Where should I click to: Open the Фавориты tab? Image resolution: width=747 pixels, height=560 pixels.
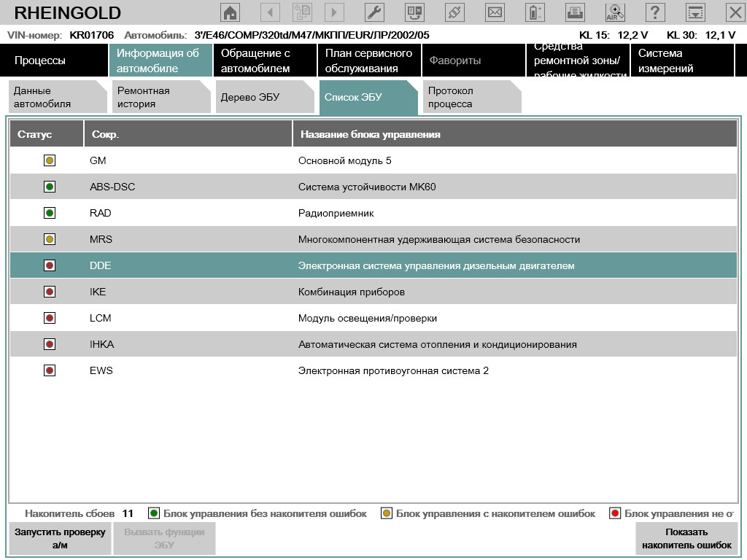pos(473,61)
